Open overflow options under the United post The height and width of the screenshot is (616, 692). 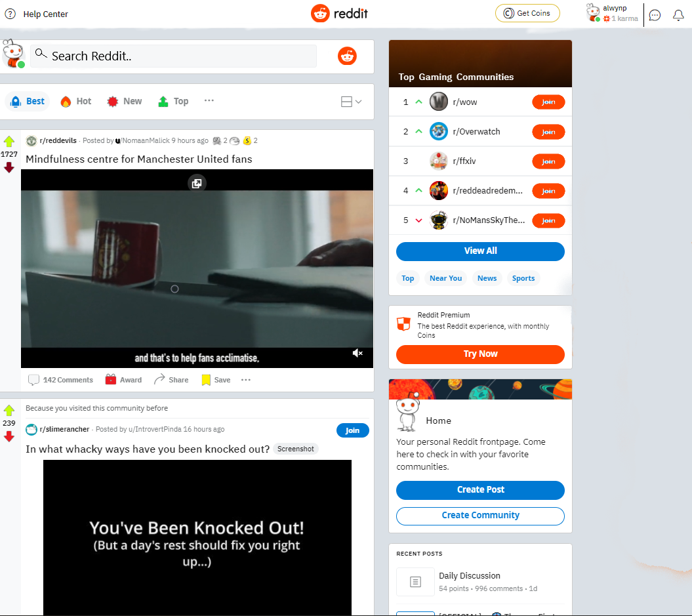(245, 380)
